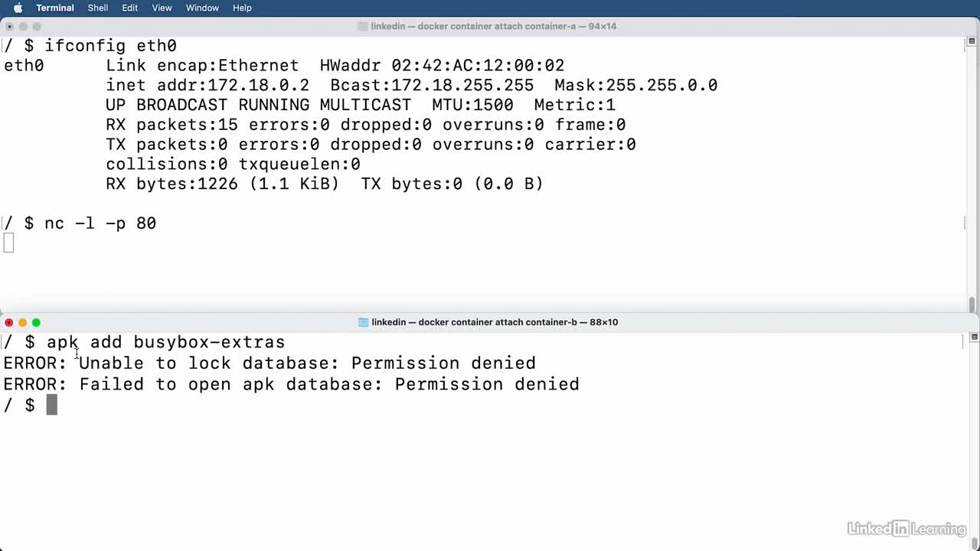The height and width of the screenshot is (551, 980).
Task: Click split pane icon in container-a window
Action: (x=974, y=41)
